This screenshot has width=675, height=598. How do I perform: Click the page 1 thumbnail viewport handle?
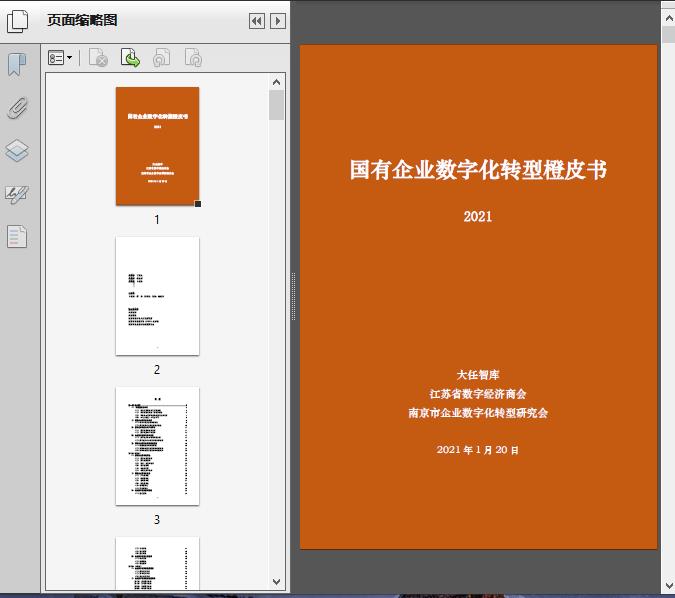tap(198, 204)
